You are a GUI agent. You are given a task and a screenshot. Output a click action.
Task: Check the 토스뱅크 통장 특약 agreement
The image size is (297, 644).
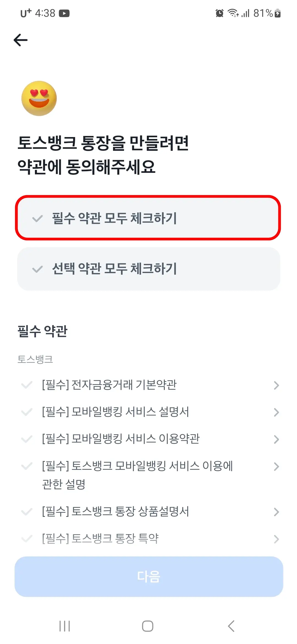(27, 539)
